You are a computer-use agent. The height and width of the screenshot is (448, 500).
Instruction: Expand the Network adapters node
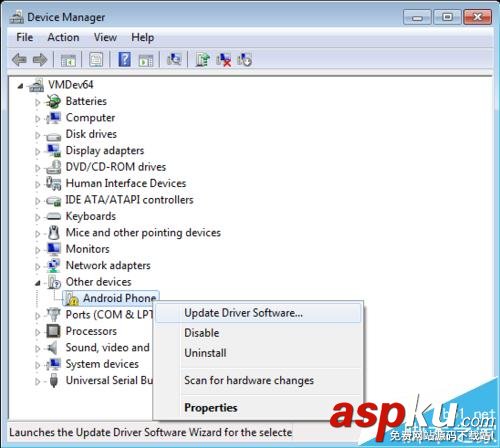pyautogui.click(x=37, y=266)
